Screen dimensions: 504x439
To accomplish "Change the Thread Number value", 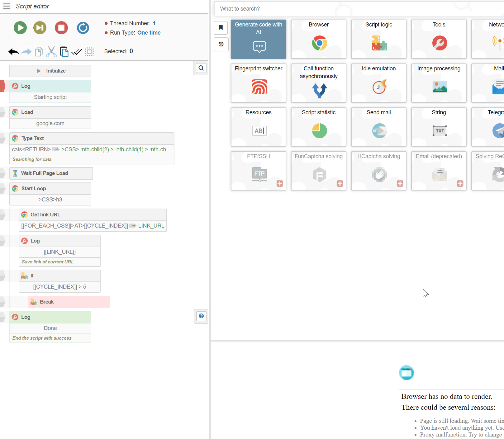I will click(x=154, y=23).
